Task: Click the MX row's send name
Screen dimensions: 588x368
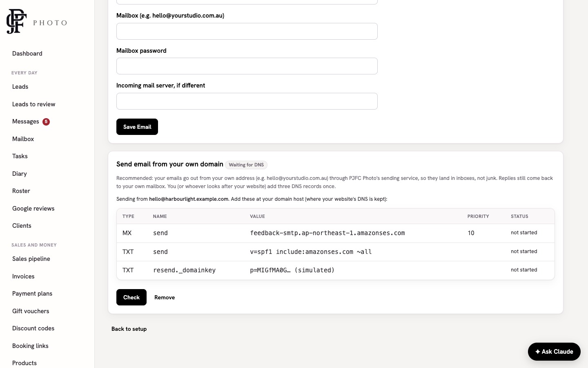Action: (x=160, y=233)
